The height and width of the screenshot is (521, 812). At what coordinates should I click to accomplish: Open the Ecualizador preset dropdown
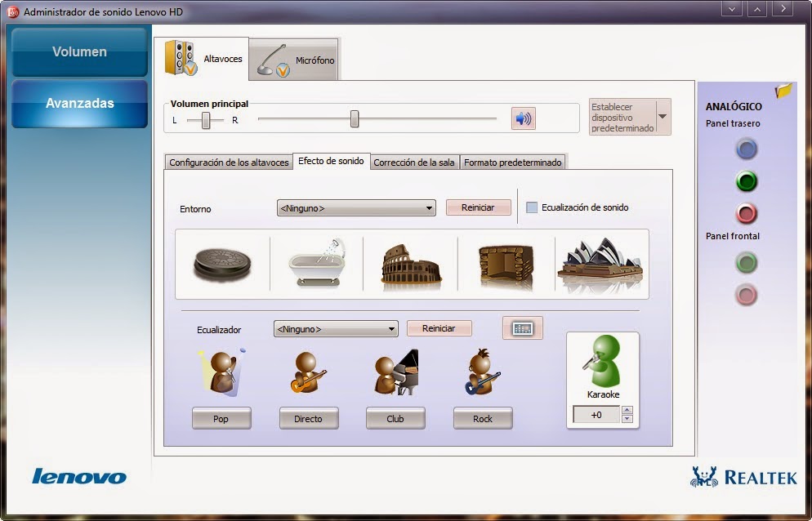coord(336,329)
